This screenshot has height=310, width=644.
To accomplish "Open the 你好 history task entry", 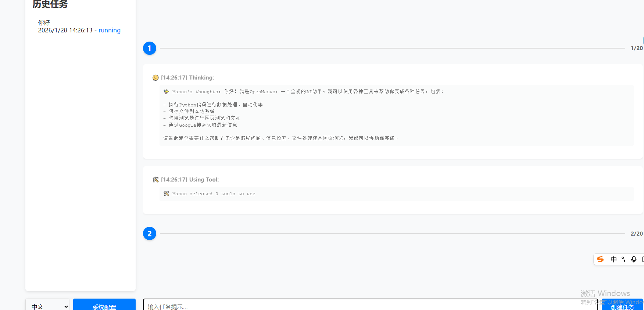I will point(79,27).
